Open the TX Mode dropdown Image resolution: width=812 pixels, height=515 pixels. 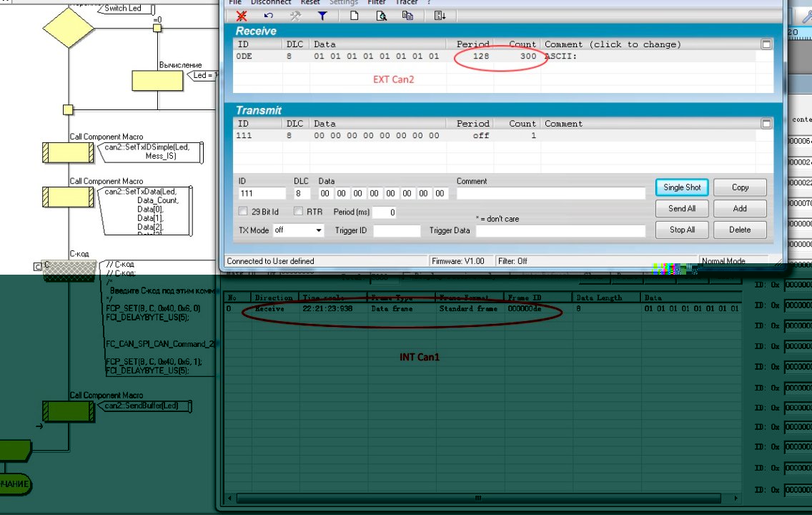click(x=298, y=230)
